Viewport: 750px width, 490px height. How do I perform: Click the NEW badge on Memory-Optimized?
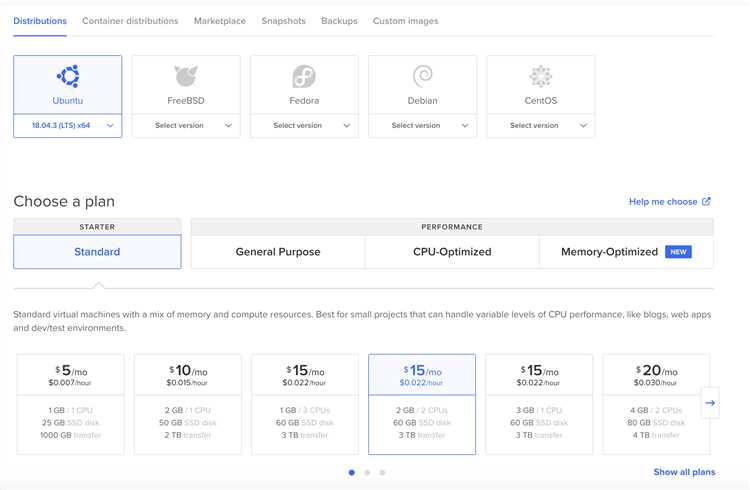pos(678,252)
